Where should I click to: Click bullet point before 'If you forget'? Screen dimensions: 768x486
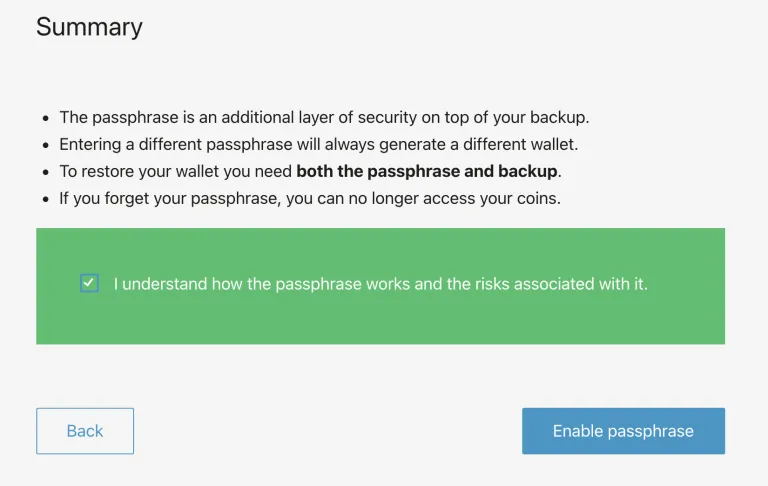43,199
